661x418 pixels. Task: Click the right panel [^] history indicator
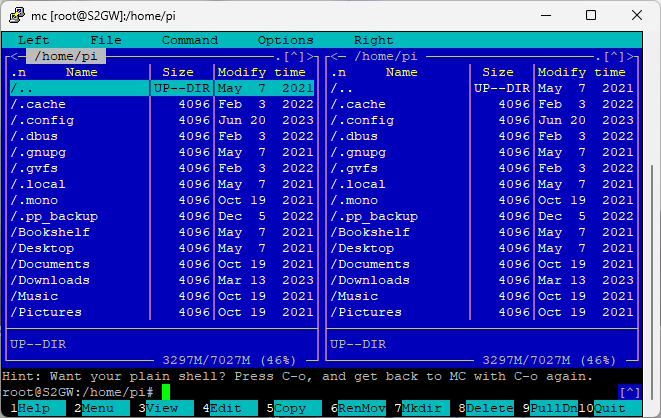(616, 57)
